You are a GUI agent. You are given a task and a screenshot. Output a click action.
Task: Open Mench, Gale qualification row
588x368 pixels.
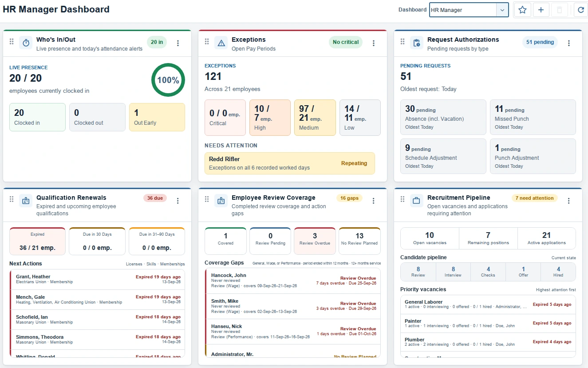[x=97, y=300]
